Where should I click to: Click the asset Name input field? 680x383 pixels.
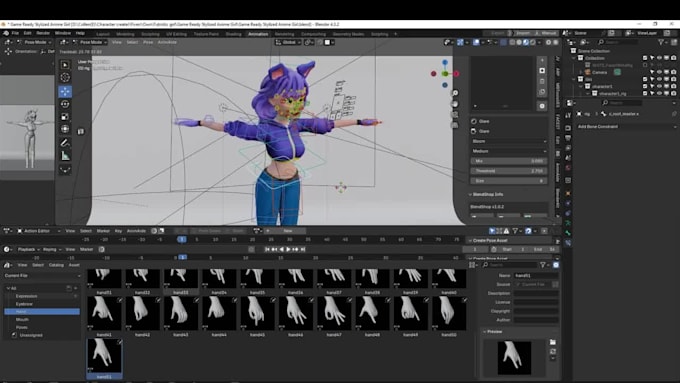point(536,276)
